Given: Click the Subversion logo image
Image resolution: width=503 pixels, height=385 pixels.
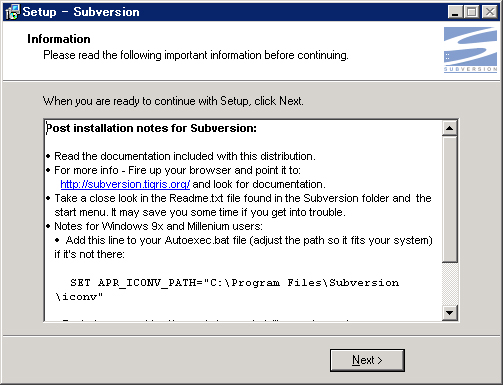Looking at the screenshot, I should 470,50.
